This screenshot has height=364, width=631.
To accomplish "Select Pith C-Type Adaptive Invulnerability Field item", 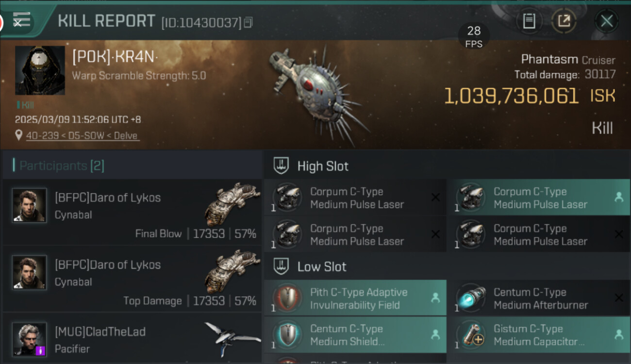I will click(x=358, y=298).
